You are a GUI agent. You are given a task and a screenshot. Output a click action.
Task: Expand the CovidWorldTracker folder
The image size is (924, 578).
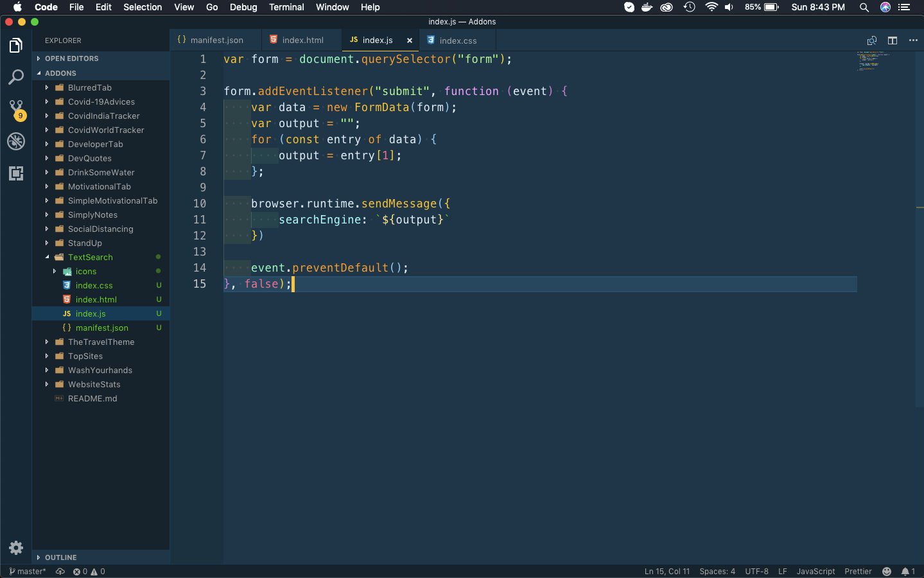pos(101,130)
